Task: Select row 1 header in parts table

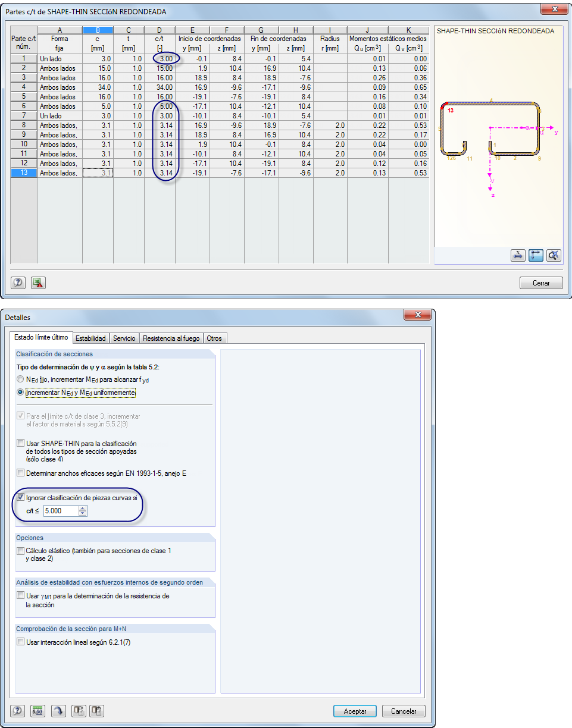Action: click(24, 58)
